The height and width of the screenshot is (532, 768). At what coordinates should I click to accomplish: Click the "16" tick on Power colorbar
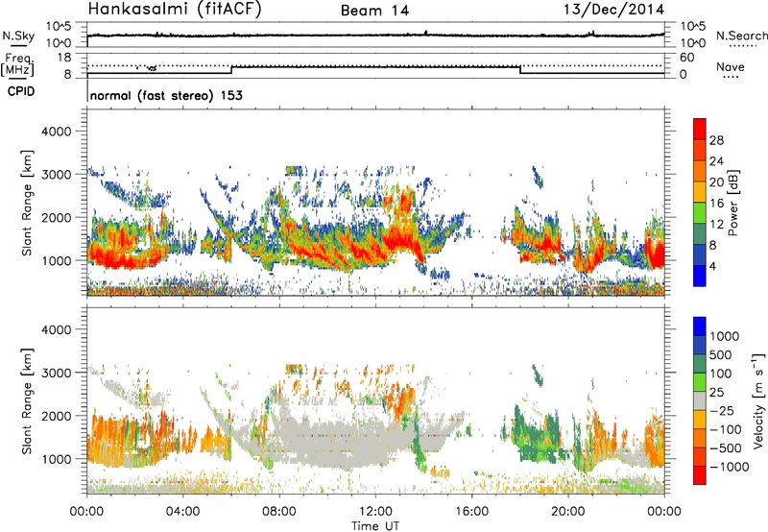[716, 204]
